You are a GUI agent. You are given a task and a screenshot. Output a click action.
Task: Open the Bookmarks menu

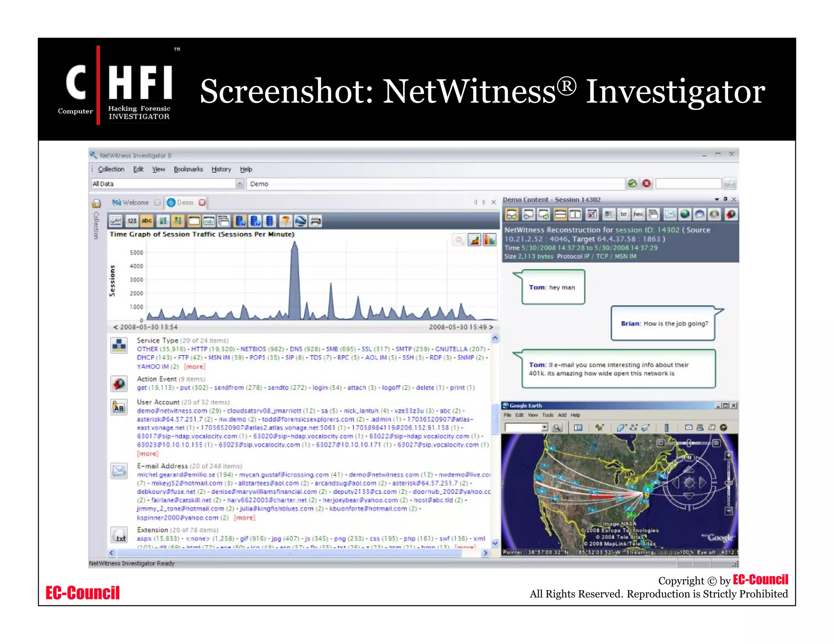(188, 169)
